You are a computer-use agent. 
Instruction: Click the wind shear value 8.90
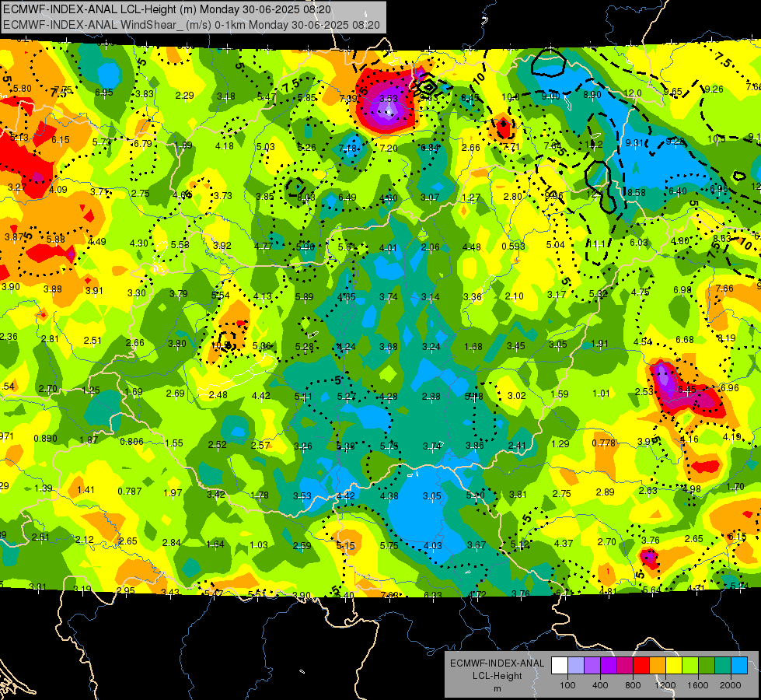click(x=592, y=95)
